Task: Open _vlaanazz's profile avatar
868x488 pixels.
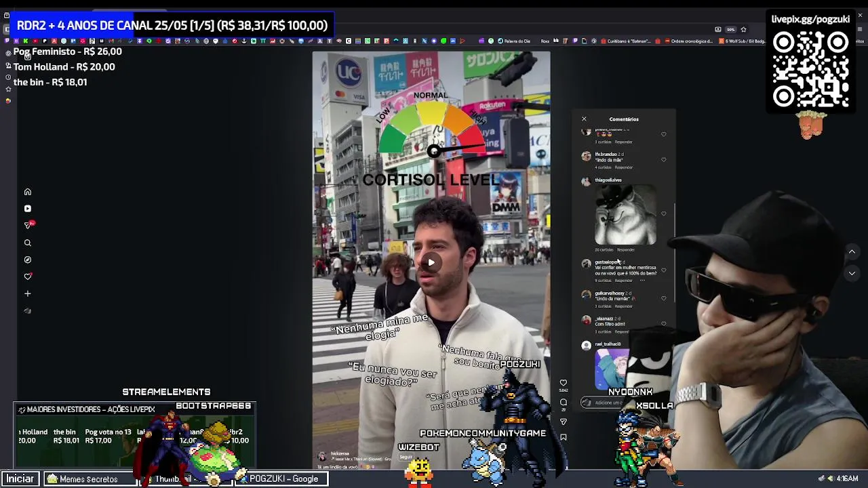Action: (x=587, y=320)
